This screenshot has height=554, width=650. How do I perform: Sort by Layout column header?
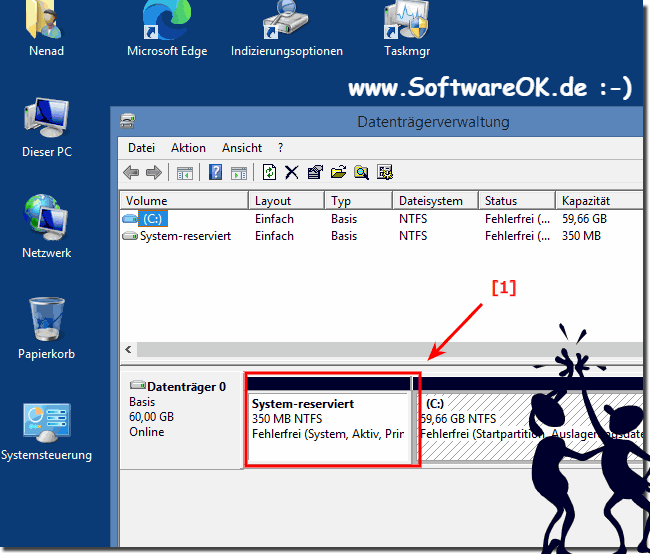pos(286,201)
